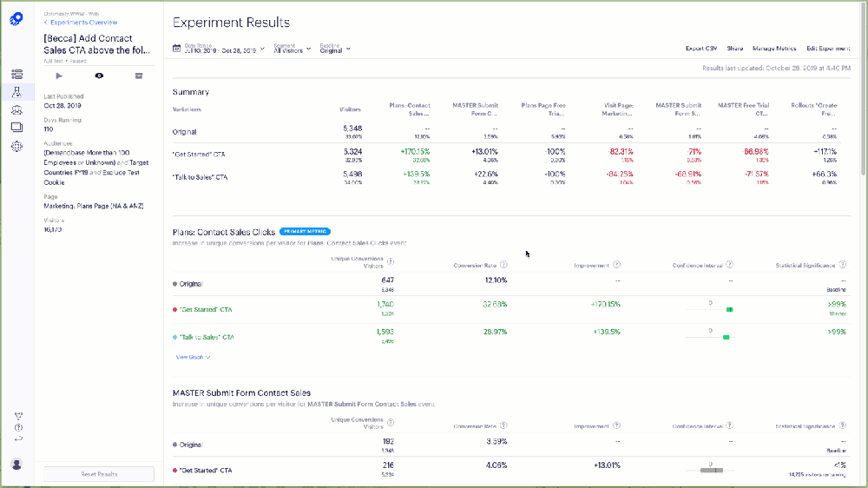Go back to Experiments Overview
This screenshot has height=488, width=868.
tap(82, 23)
